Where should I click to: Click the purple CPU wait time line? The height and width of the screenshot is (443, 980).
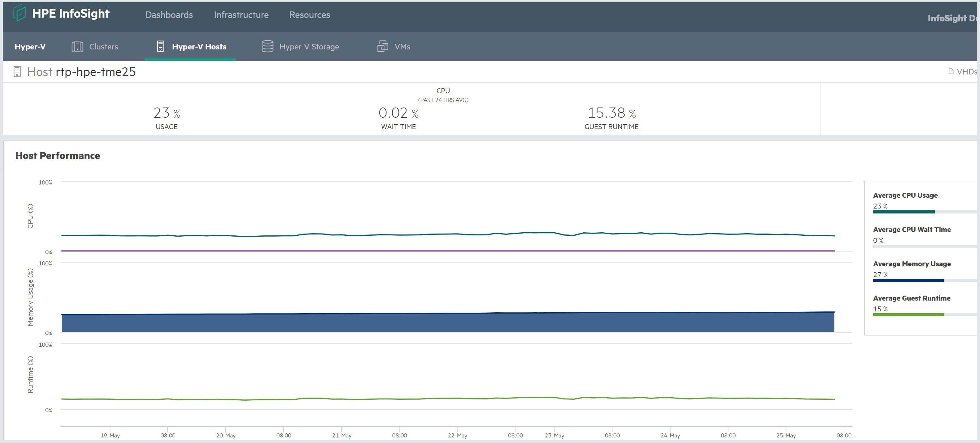[448, 251]
